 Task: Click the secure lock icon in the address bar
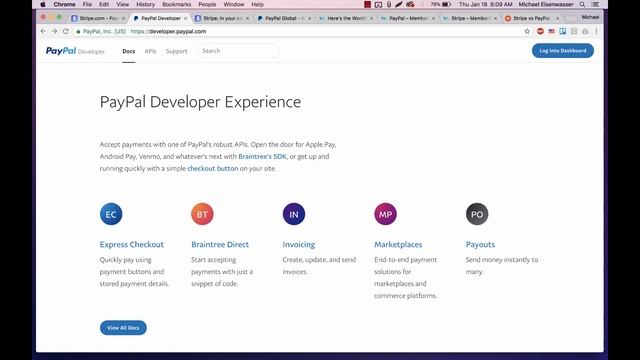click(x=78, y=31)
